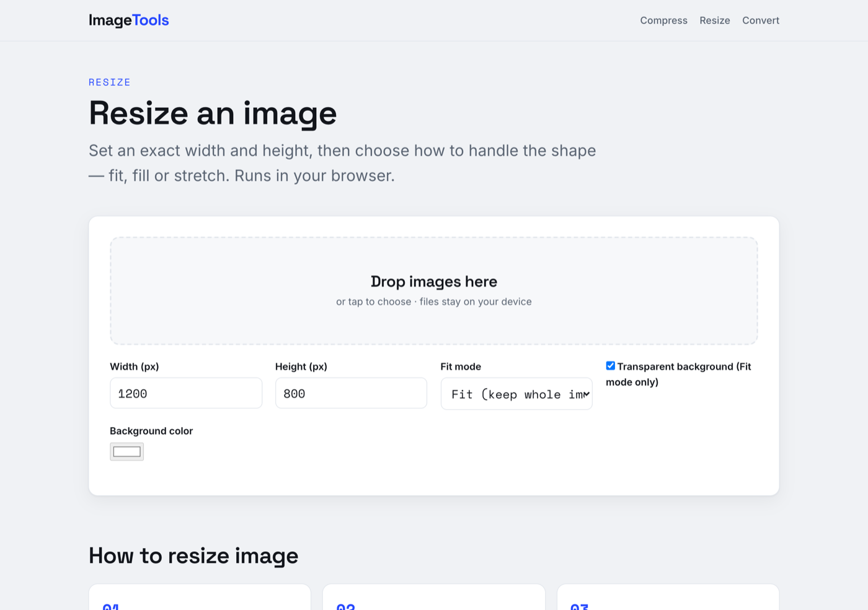This screenshot has width=868, height=610.
Task: Focus the Width (px) input field
Action: tap(186, 393)
